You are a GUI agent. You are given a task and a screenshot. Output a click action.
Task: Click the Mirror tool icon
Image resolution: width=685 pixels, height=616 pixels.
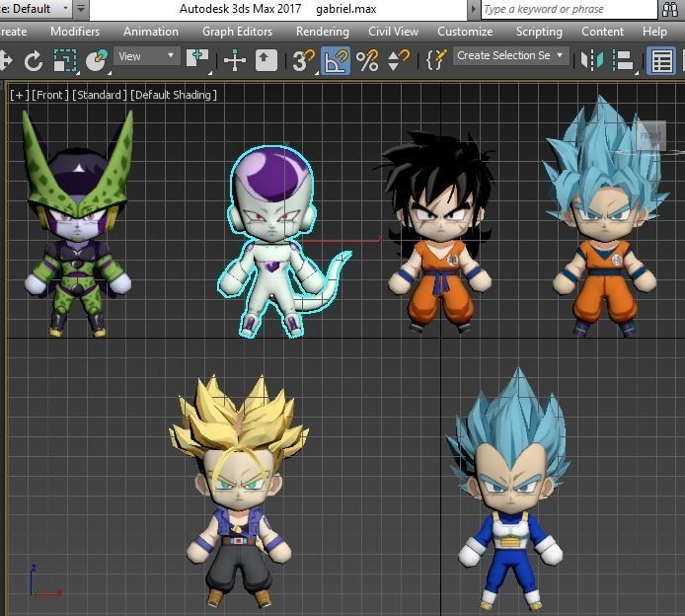point(591,60)
